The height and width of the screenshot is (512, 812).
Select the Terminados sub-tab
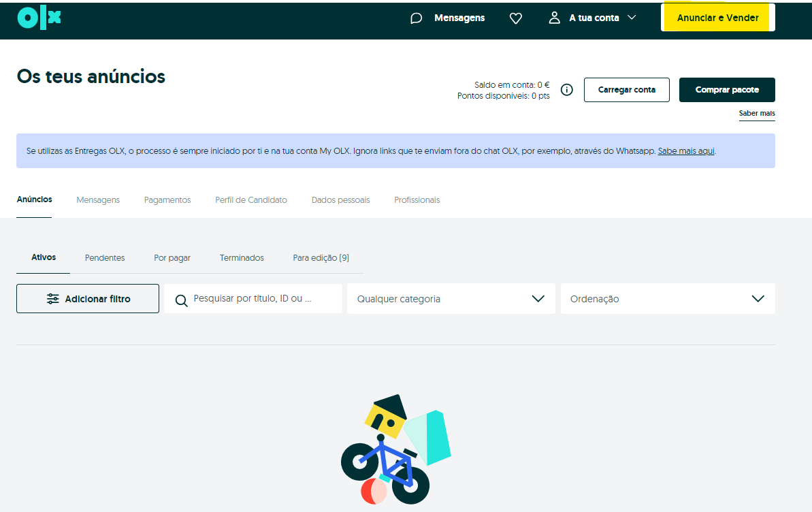(242, 258)
